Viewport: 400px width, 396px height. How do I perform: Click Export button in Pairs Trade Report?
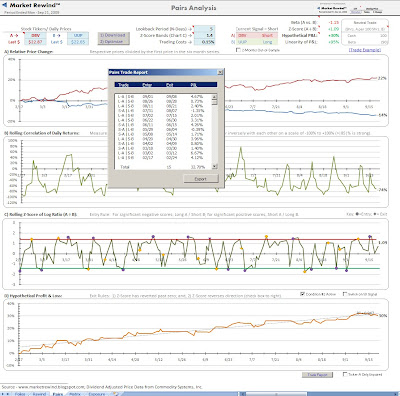201,179
